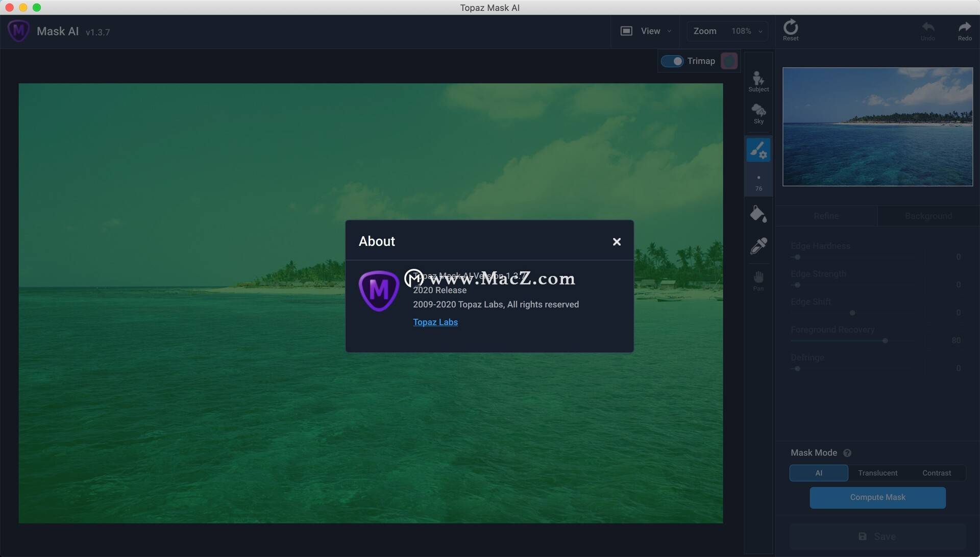Click the v1.3.7 version label

click(97, 32)
